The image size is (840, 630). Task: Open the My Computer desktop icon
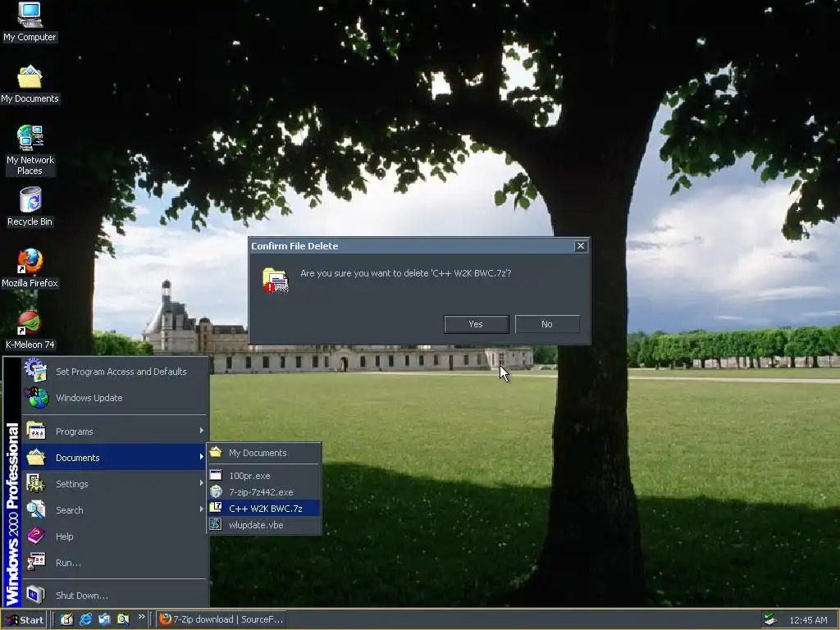(x=30, y=21)
